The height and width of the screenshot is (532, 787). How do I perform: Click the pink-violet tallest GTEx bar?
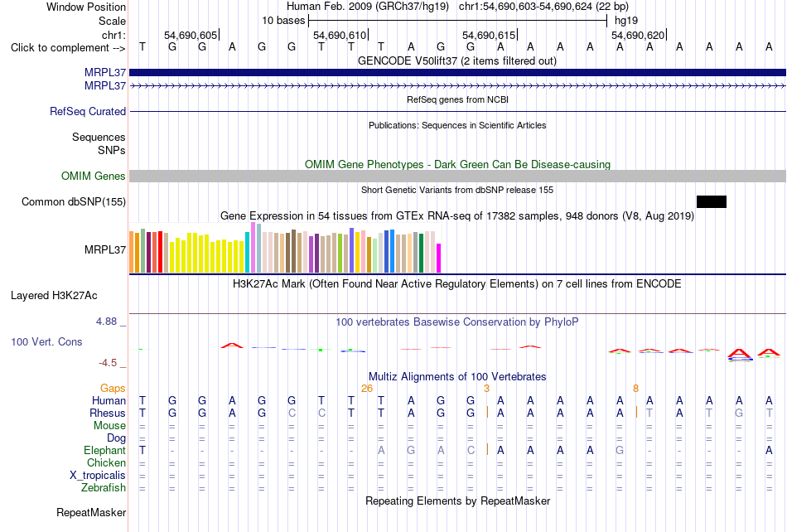253,248
